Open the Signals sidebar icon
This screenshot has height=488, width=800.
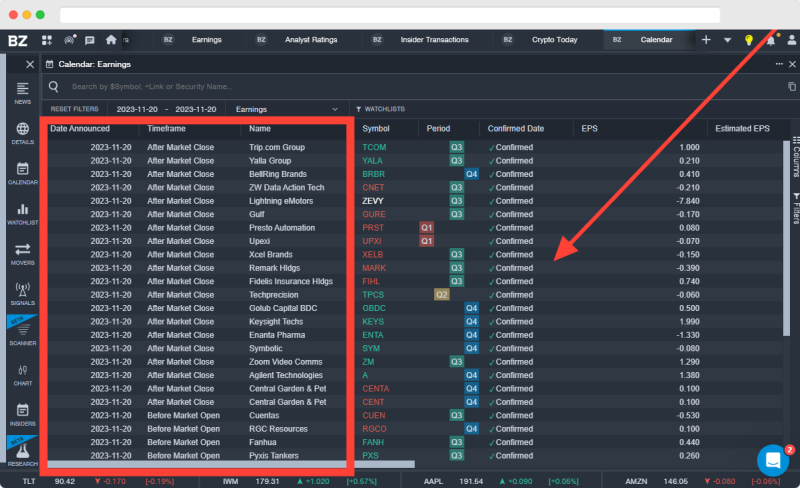(x=22, y=294)
